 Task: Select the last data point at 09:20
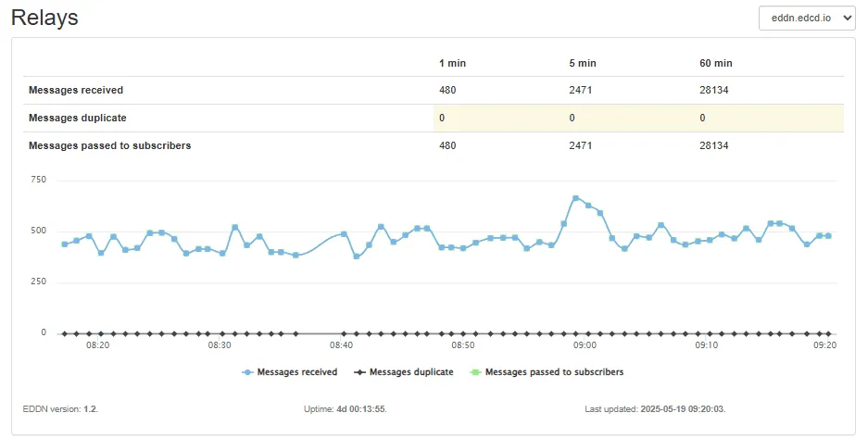pyautogui.click(x=828, y=236)
